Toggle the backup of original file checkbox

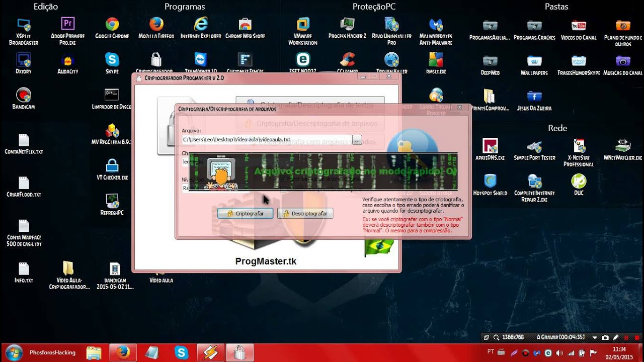[x=283, y=178]
